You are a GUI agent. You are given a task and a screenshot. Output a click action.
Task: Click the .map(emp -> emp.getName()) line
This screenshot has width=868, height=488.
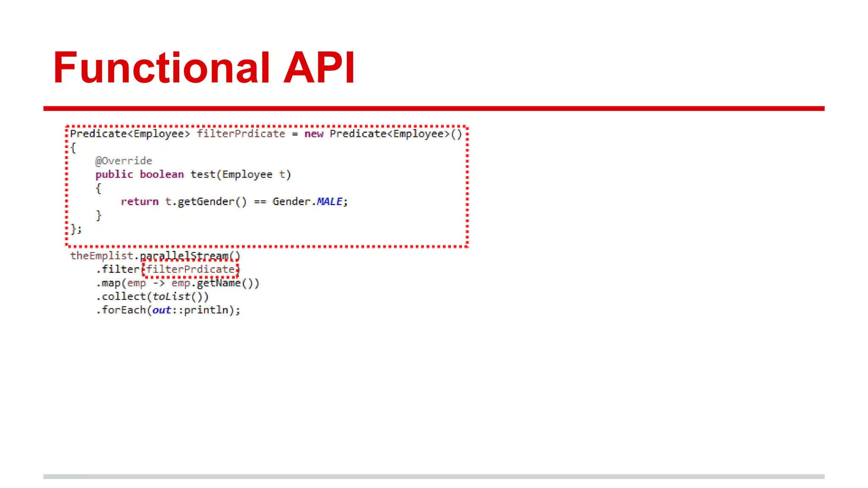(177, 283)
